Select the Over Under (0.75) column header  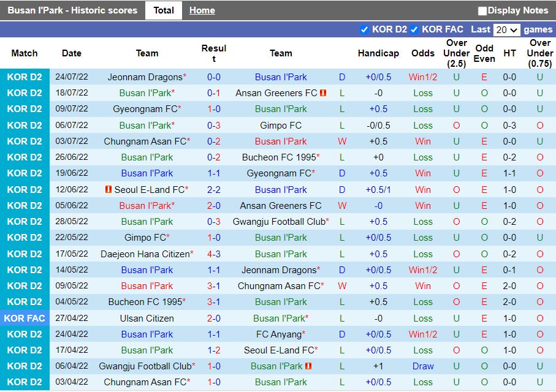[x=539, y=53]
